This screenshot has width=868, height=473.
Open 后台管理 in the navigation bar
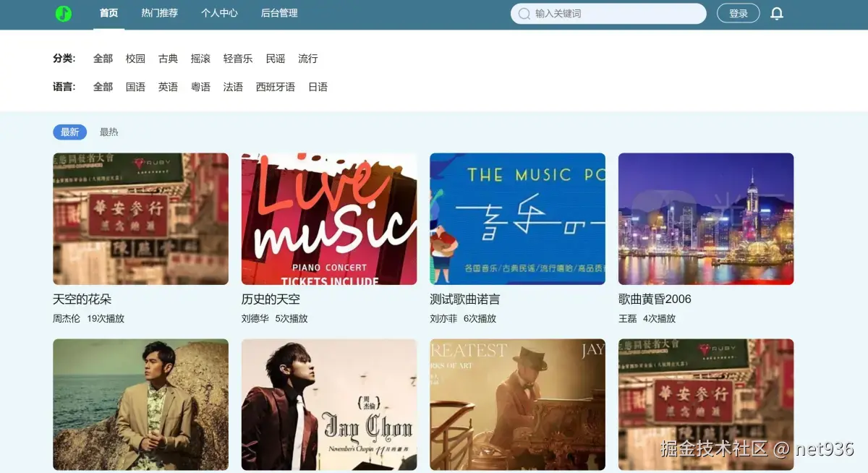click(279, 13)
